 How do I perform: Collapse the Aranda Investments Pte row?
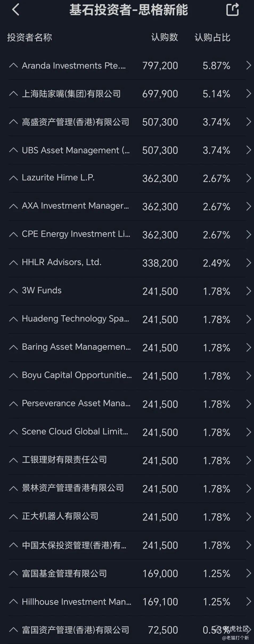coord(13,65)
